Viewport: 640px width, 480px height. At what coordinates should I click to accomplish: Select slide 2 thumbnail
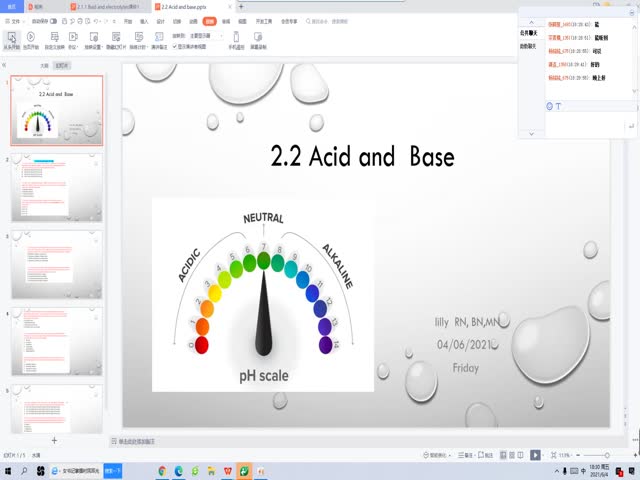[x=57, y=187]
